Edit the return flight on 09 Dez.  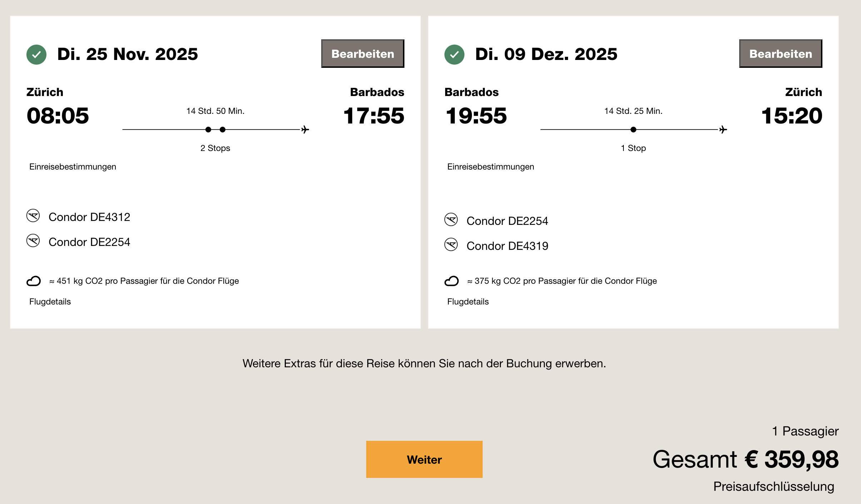781,54
